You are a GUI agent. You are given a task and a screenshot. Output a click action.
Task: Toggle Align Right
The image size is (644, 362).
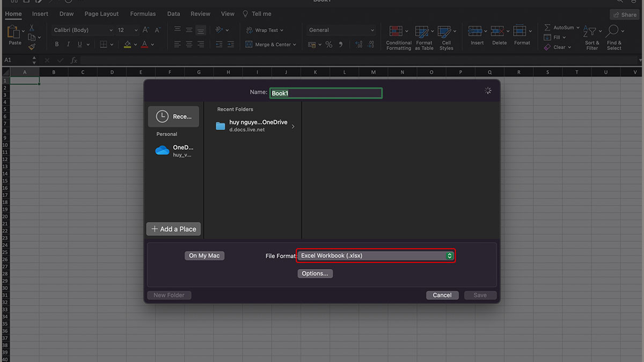201,45
